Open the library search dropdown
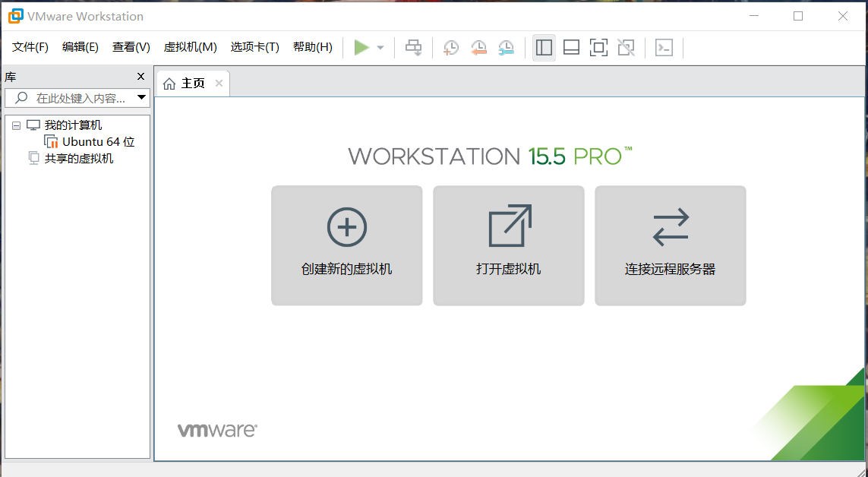The width and height of the screenshot is (868, 477). click(x=141, y=97)
